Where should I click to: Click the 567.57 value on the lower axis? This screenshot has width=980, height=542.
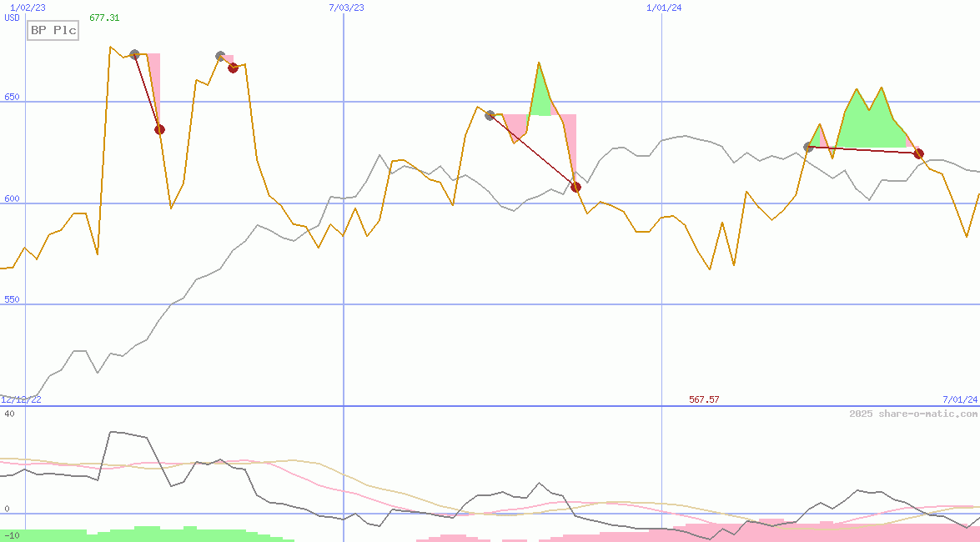(703, 399)
